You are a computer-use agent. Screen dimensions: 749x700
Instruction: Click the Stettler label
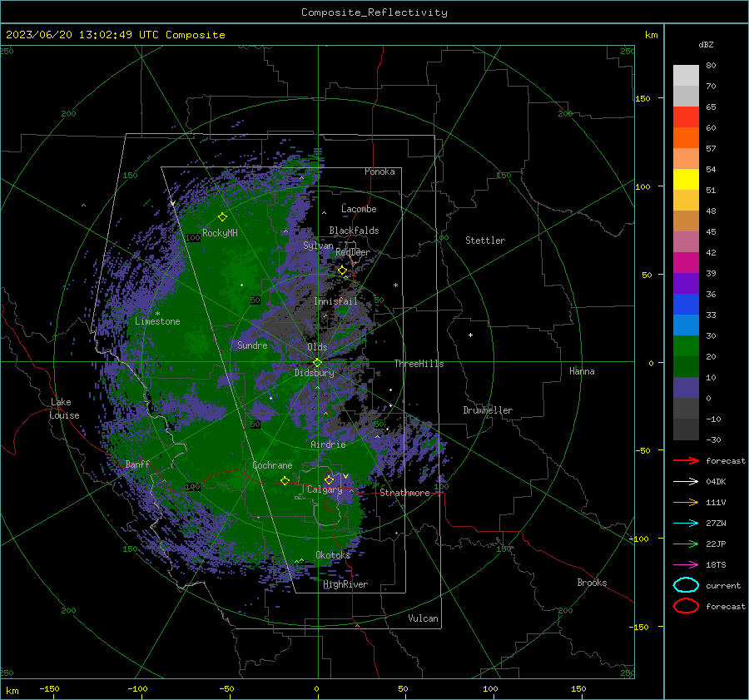point(485,241)
